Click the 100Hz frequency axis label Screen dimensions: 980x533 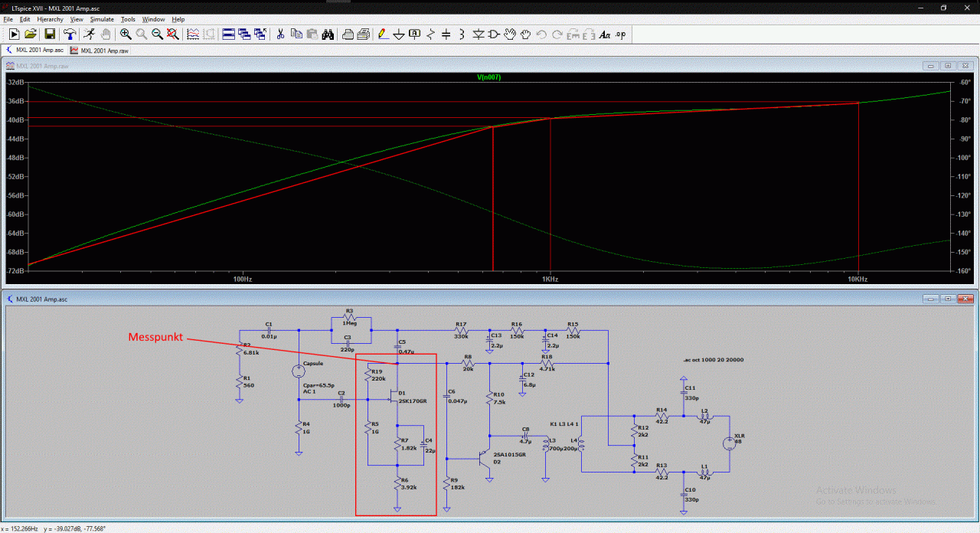coord(242,280)
